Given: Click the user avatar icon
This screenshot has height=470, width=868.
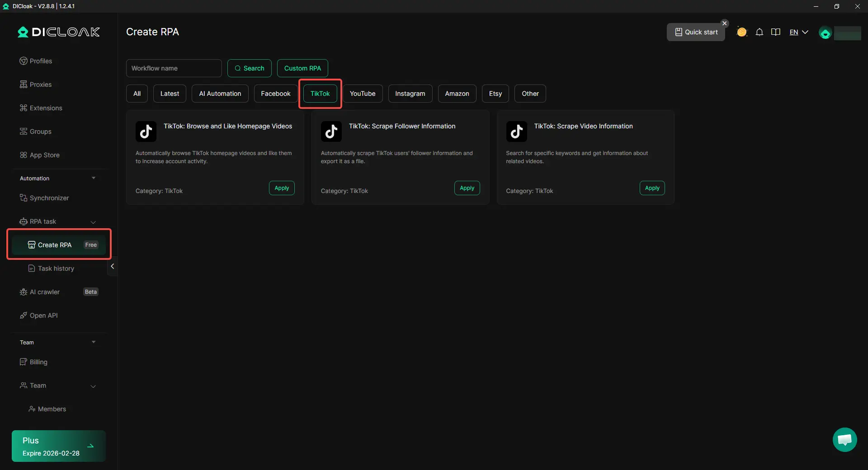Looking at the screenshot, I should pyautogui.click(x=825, y=33).
